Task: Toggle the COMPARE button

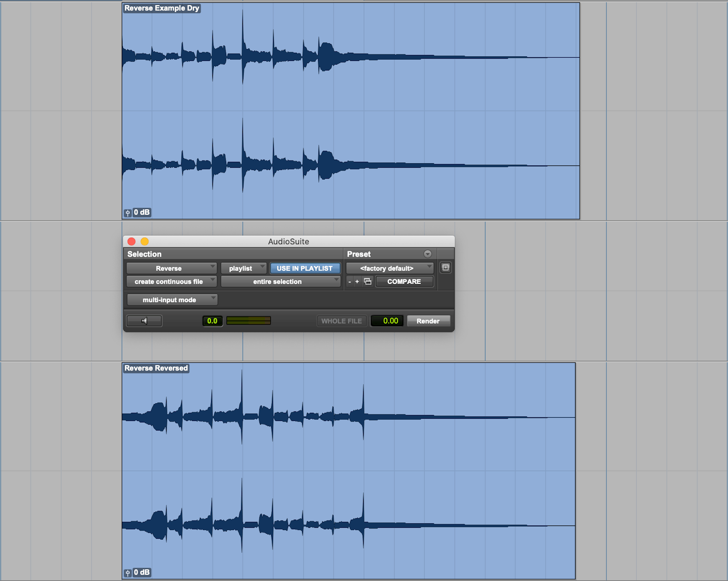Action: [x=404, y=282]
